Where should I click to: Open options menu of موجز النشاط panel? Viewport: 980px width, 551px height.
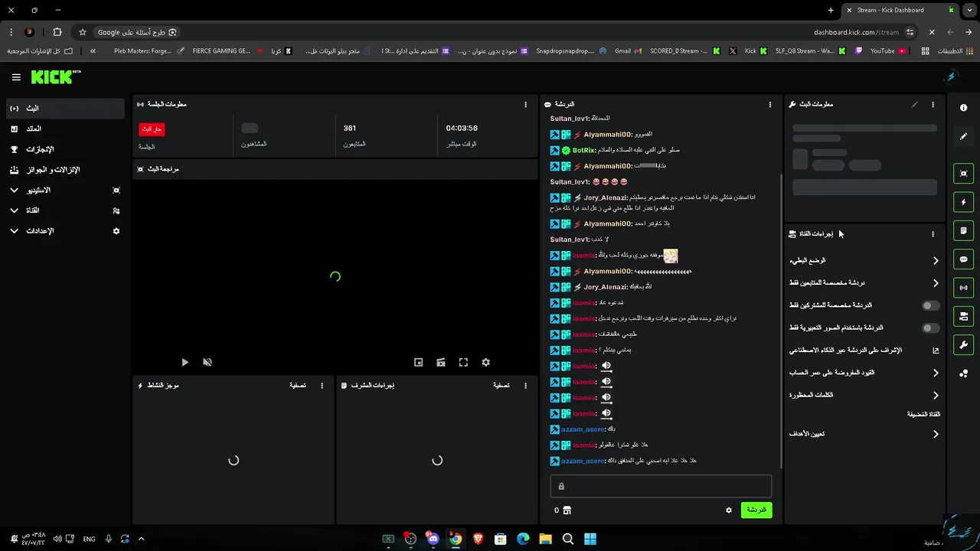coord(322,386)
